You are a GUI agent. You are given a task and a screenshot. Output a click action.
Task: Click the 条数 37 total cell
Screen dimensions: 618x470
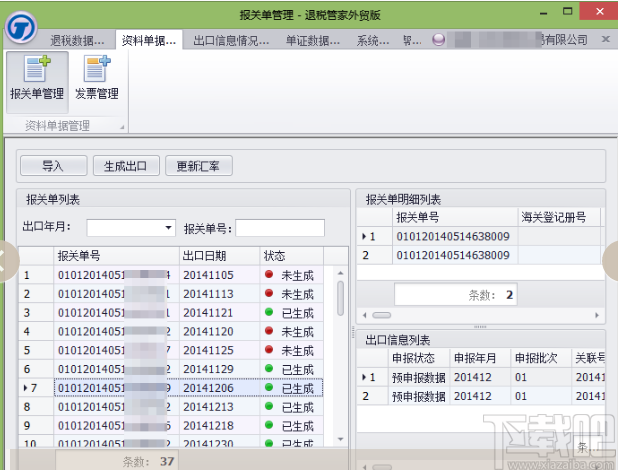click(x=117, y=461)
